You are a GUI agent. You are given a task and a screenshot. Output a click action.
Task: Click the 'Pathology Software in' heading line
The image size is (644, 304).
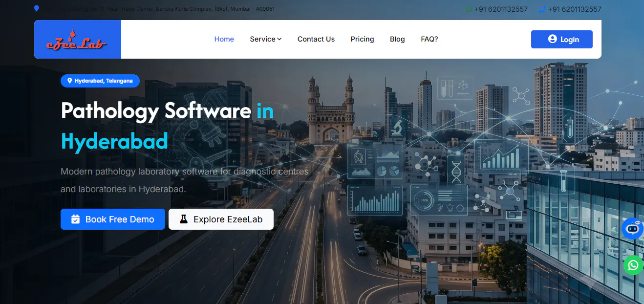click(167, 111)
